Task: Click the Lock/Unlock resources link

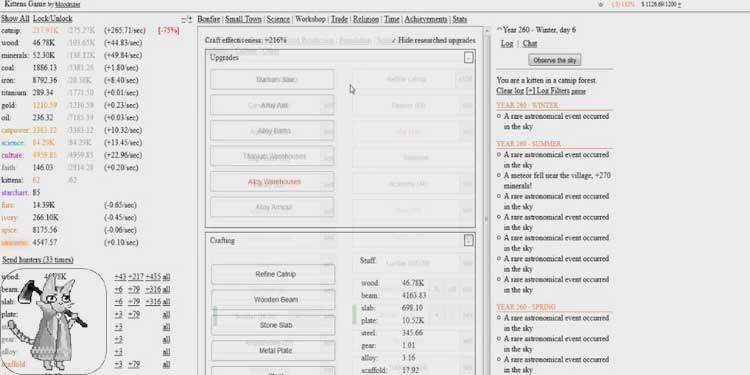Action: point(53,19)
